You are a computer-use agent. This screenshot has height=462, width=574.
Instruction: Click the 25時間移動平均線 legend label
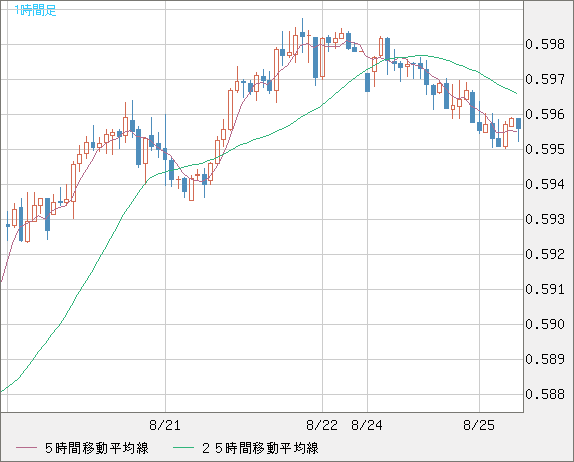[x=260, y=448]
